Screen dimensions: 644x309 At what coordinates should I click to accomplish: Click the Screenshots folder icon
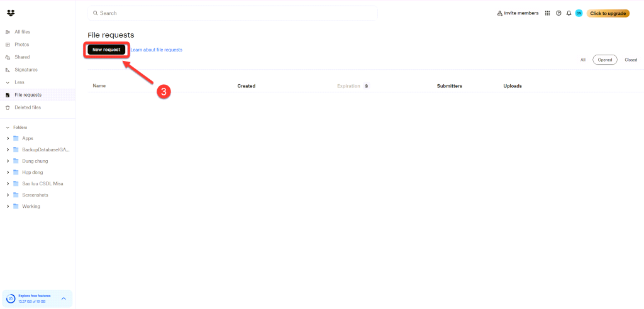16,195
